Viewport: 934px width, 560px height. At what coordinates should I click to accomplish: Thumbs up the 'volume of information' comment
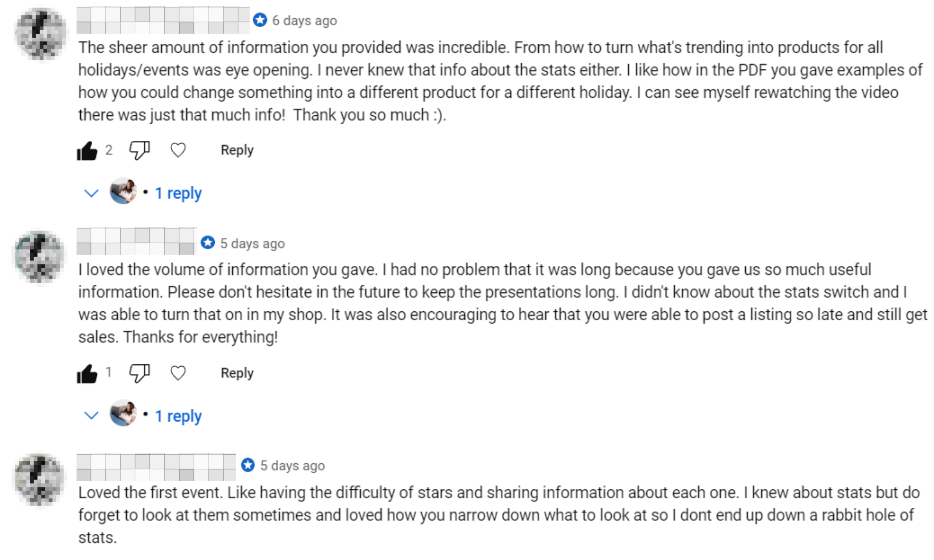pos(87,374)
